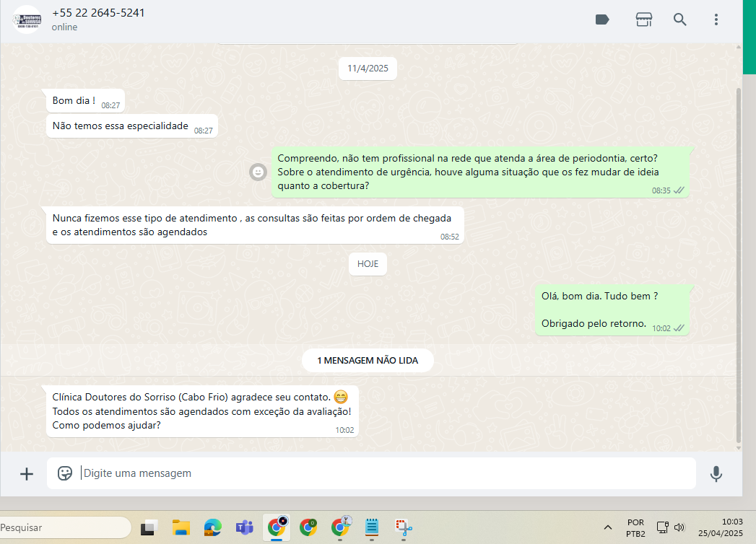Open the clock and date 25/04/2025
The width and height of the screenshot is (756, 544).
point(721,527)
